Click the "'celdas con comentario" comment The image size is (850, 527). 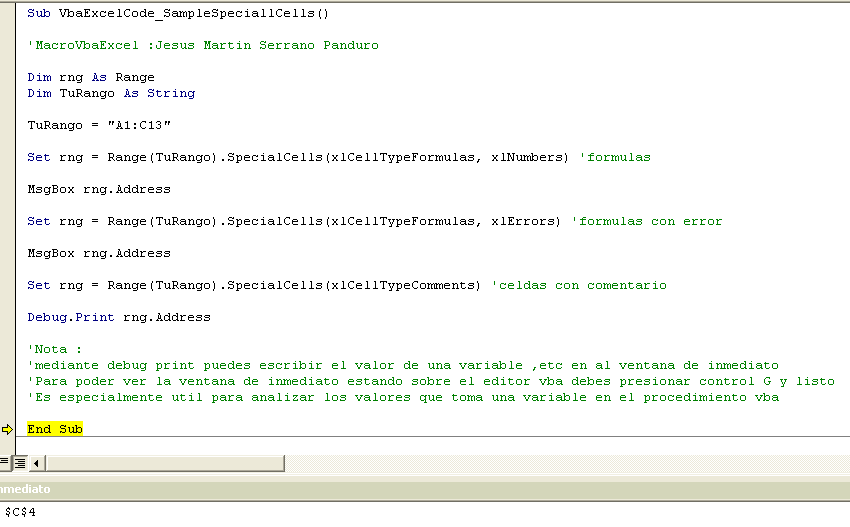tap(579, 285)
